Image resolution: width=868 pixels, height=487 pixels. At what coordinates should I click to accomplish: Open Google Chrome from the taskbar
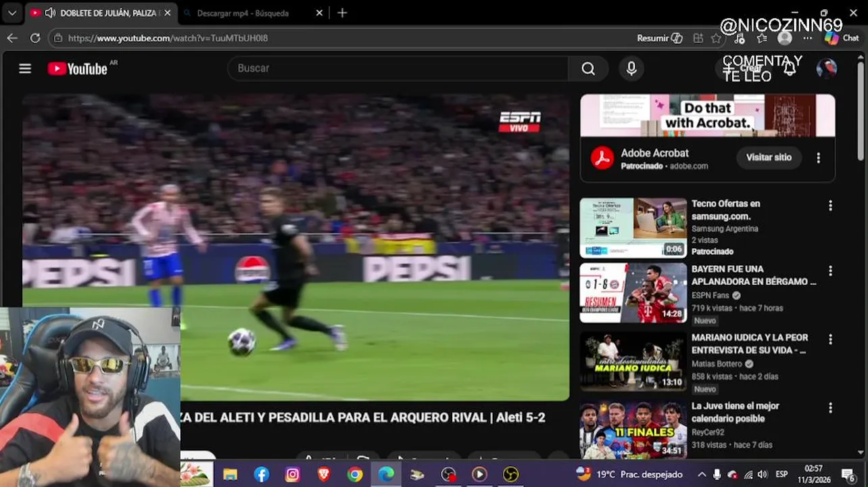click(x=355, y=475)
